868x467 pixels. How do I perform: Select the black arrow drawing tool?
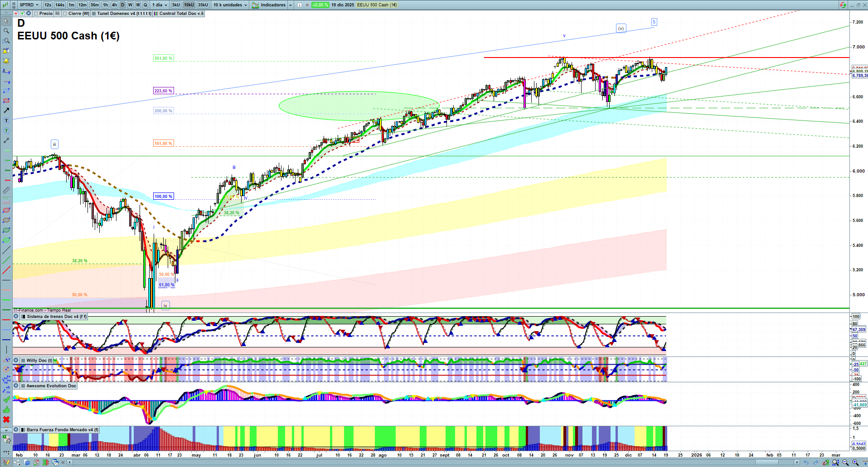(x=6, y=111)
